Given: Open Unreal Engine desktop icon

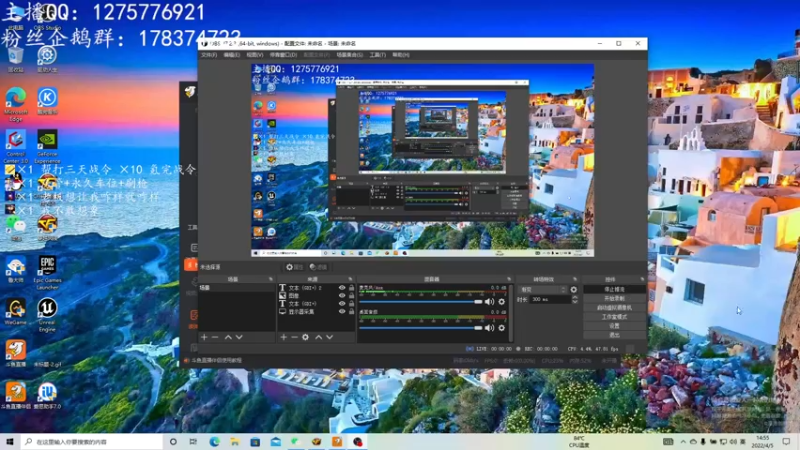Looking at the screenshot, I should [47, 315].
